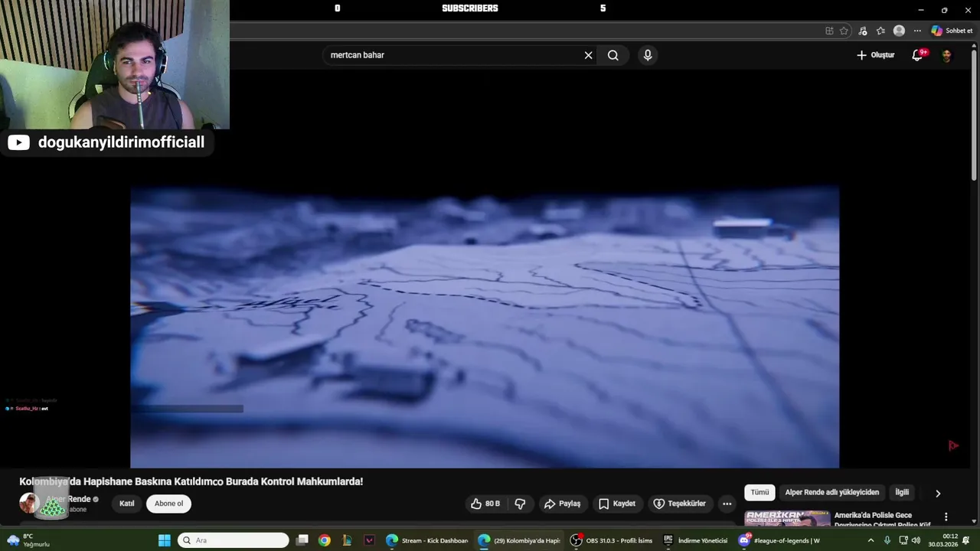This screenshot has width=980, height=551.
Task: Dislike the video with thumbs down
Action: (520, 504)
